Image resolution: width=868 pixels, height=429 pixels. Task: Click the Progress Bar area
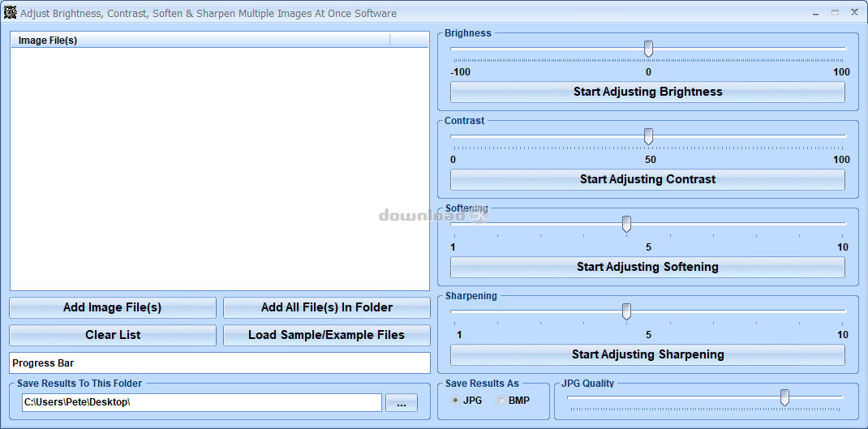tap(220, 363)
